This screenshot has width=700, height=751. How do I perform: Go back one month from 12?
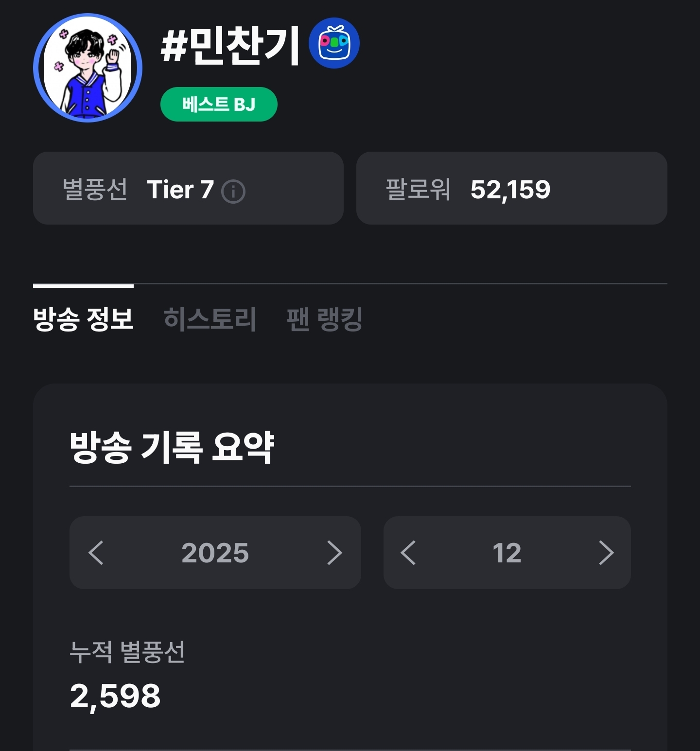(x=408, y=553)
